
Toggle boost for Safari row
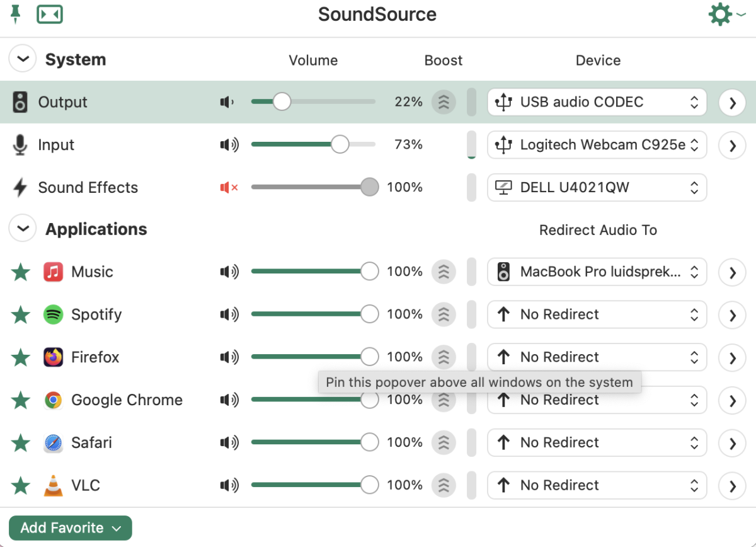tap(444, 442)
